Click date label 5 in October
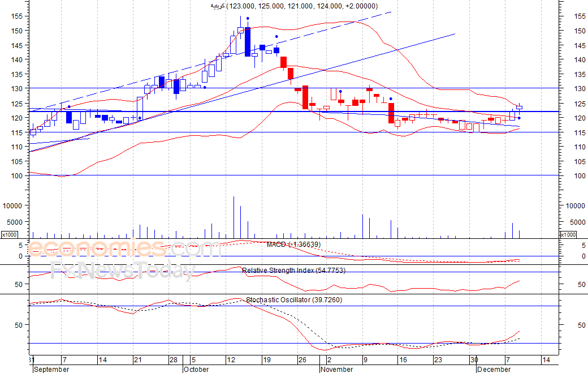Screen dimensions: 588x373 pyautogui.click(x=193, y=360)
